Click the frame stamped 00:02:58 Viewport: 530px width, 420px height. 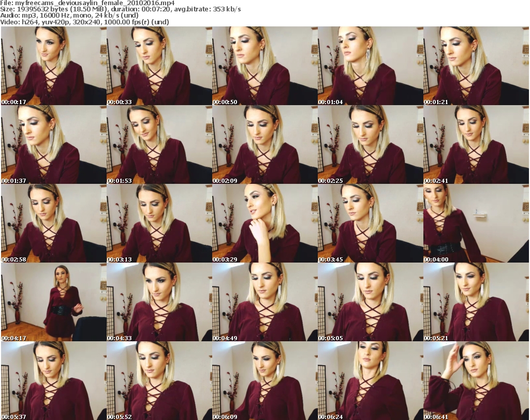coord(54,223)
